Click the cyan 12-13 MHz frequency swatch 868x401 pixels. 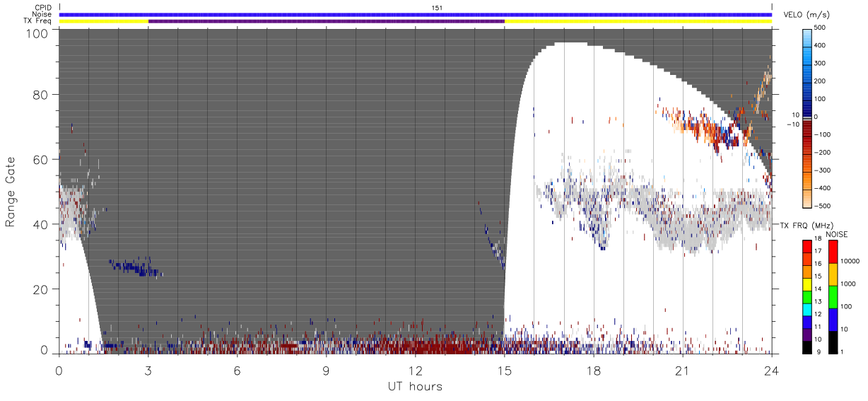click(x=807, y=309)
